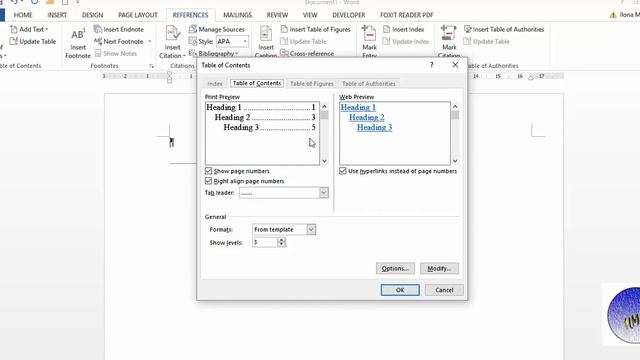Click the Web Preview scroll up arrow

(x=455, y=106)
